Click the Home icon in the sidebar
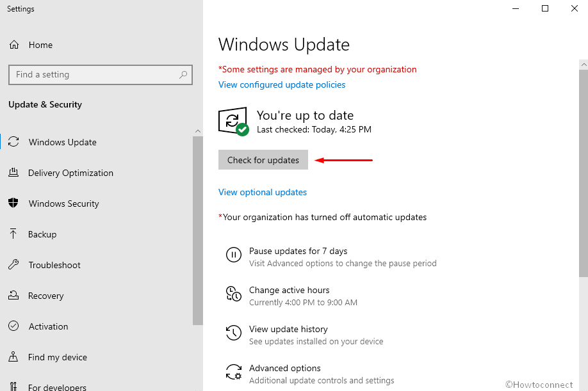588x391 pixels. [x=14, y=45]
